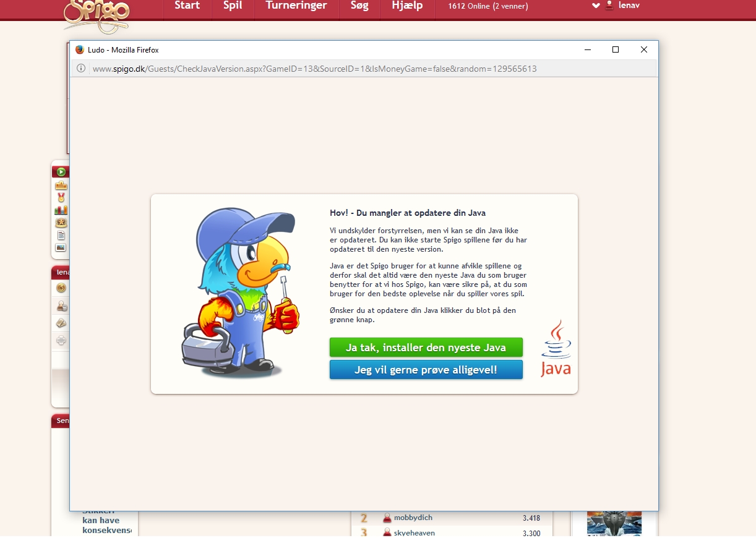
Task: Click the medal icon in sidebar
Action: 61,198
